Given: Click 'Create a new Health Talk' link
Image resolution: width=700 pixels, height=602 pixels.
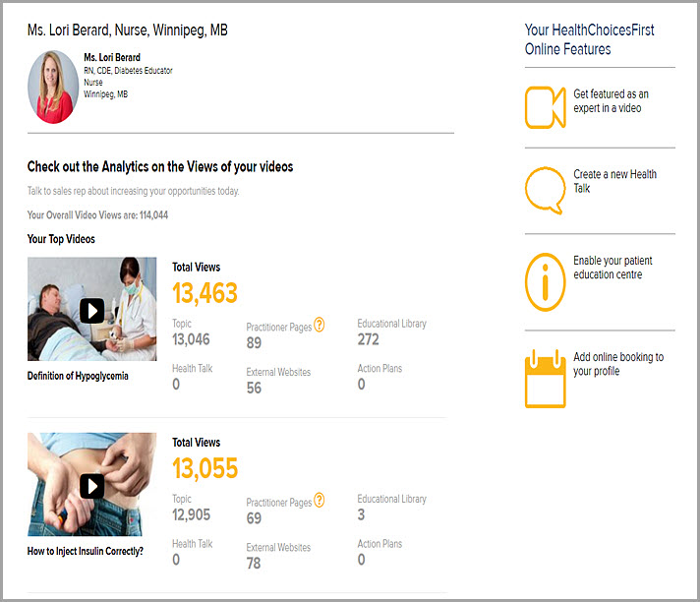Looking at the screenshot, I should (614, 181).
